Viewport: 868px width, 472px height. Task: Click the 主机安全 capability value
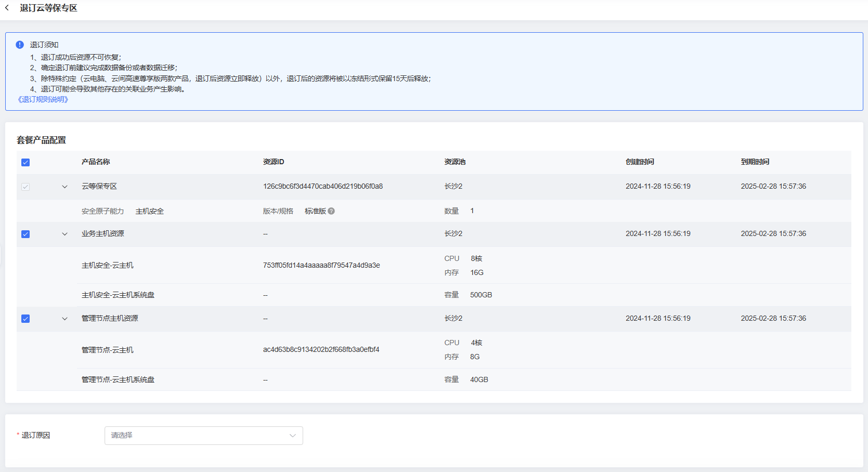click(x=150, y=211)
